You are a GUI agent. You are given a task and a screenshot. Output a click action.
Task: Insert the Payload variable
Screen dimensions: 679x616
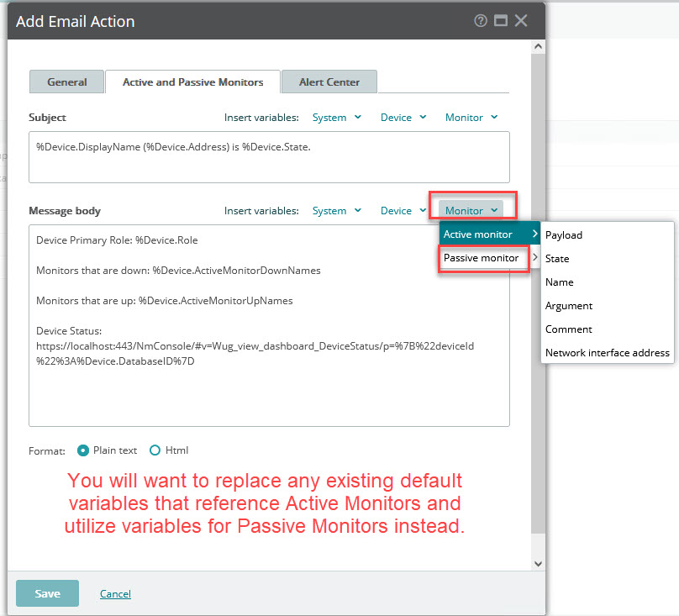coord(564,234)
